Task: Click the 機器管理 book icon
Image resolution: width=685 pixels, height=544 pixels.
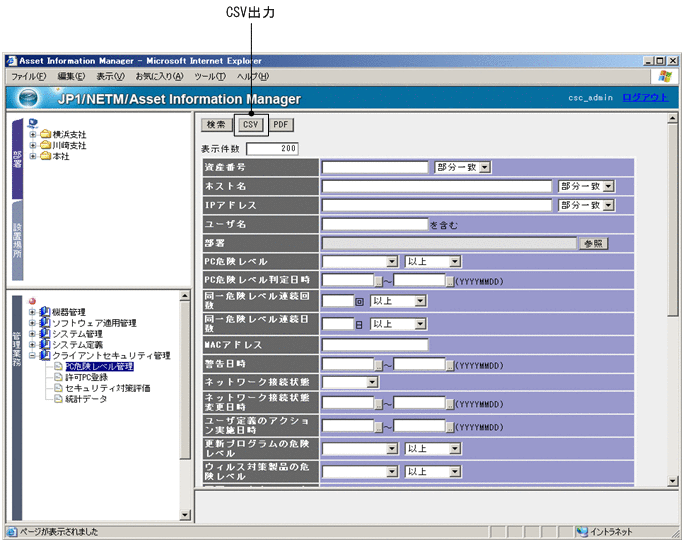Action: pos(44,312)
